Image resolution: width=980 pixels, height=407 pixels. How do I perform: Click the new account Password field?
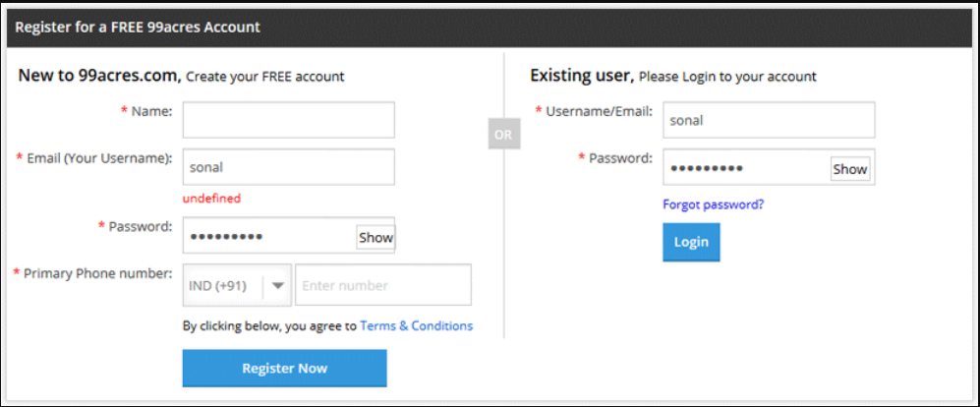270,237
